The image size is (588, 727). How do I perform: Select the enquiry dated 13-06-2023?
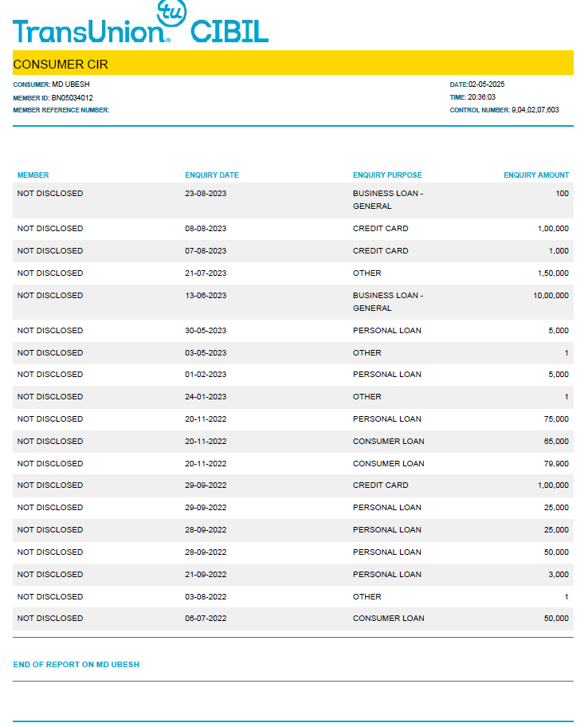293,302
